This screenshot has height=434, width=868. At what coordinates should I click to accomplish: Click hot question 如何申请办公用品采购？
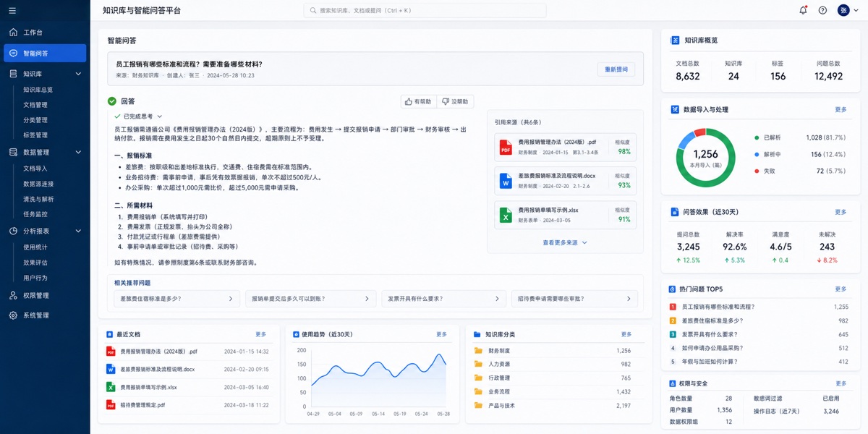pos(712,348)
